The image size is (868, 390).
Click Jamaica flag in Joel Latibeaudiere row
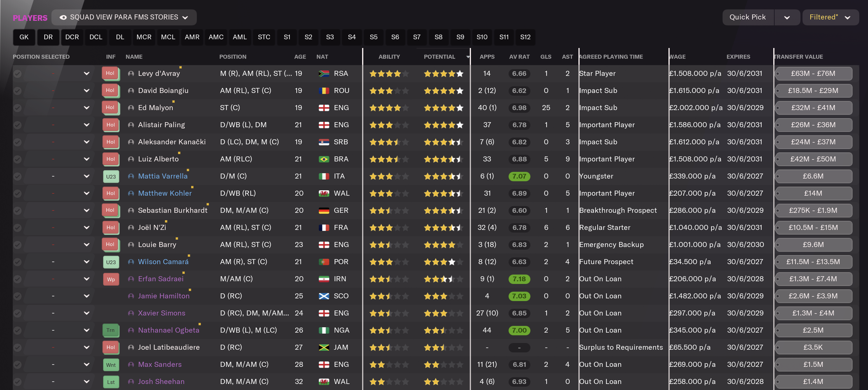[x=324, y=347]
